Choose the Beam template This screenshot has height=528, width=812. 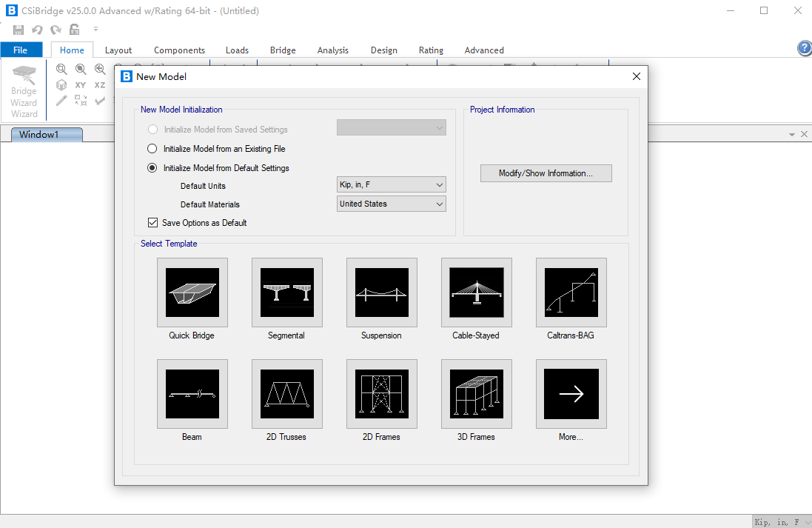[x=192, y=394]
